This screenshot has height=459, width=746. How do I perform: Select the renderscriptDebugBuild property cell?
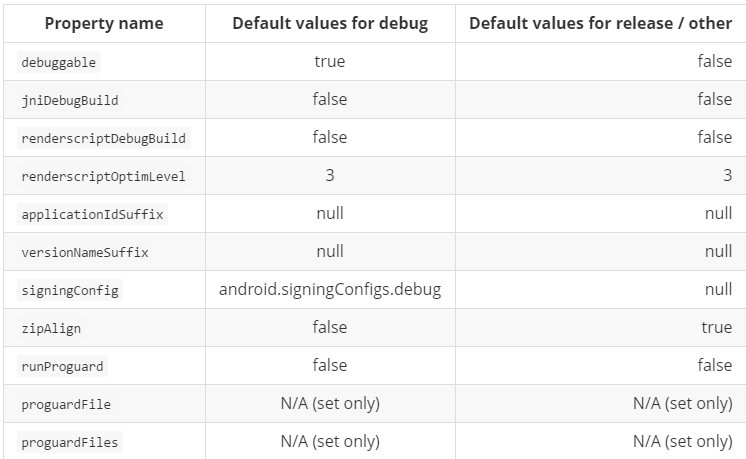[x=103, y=138]
